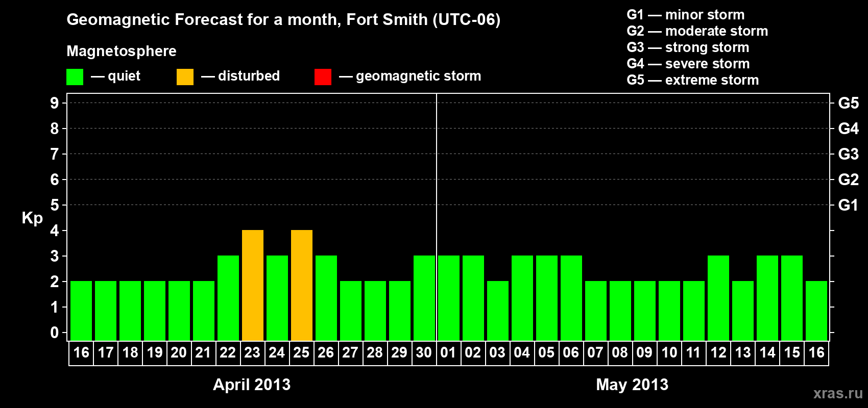Click the orange disturbed legend swatch
Viewport: 868px width, 408px height.
185,77
